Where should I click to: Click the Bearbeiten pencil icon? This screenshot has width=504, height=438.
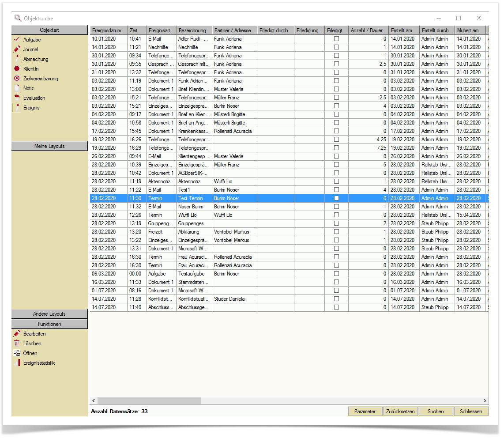(17, 333)
